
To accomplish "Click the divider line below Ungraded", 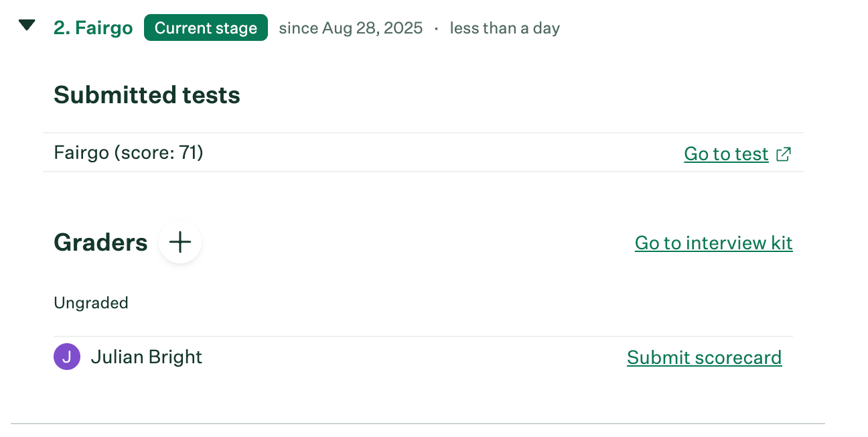I will pyautogui.click(x=423, y=336).
